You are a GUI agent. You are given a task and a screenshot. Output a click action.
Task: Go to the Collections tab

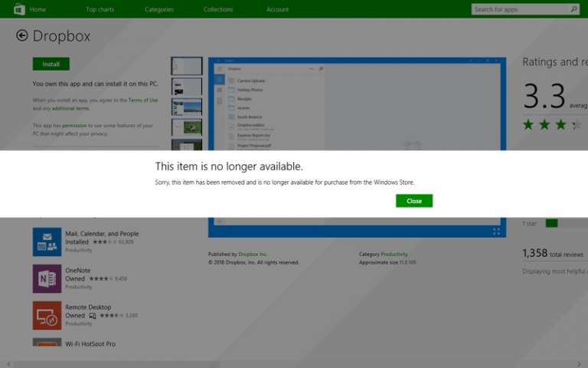pos(218,9)
